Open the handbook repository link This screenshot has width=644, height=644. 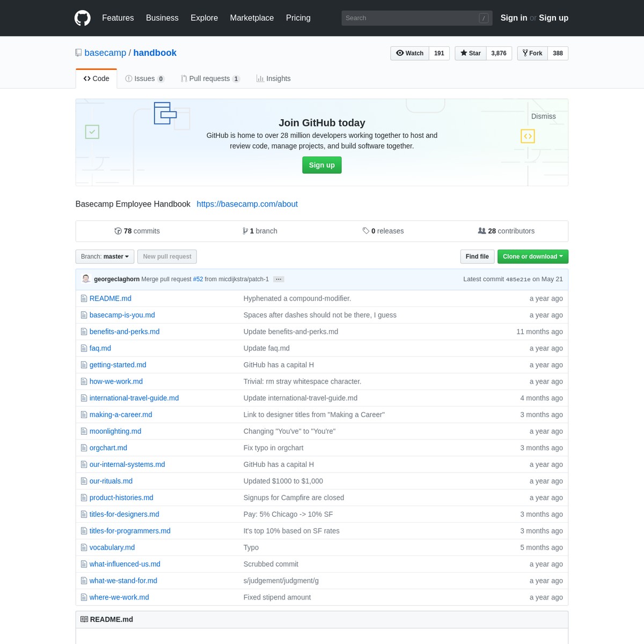[155, 53]
